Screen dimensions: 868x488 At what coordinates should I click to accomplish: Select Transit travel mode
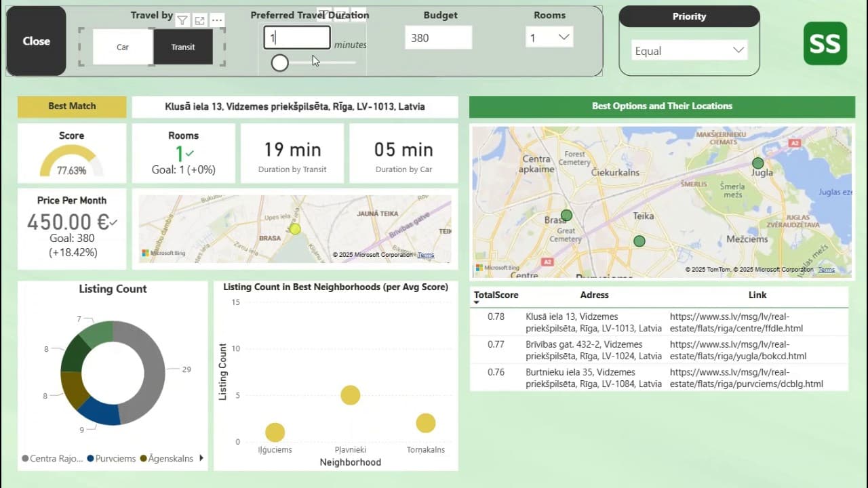pyautogui.click(x=183, y=47)
